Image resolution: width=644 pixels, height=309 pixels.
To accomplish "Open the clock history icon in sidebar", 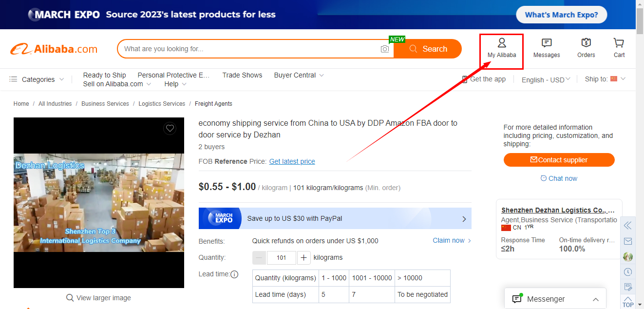I will click(x=628, y=272).
